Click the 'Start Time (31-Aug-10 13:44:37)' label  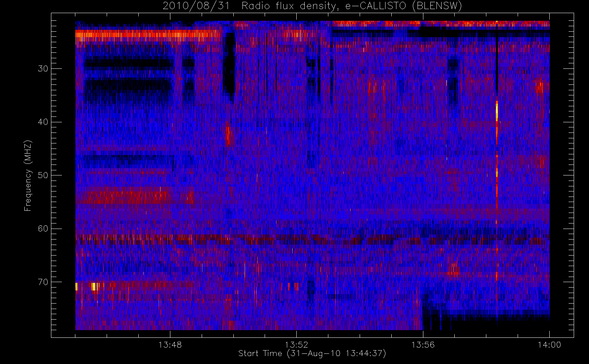312,353
